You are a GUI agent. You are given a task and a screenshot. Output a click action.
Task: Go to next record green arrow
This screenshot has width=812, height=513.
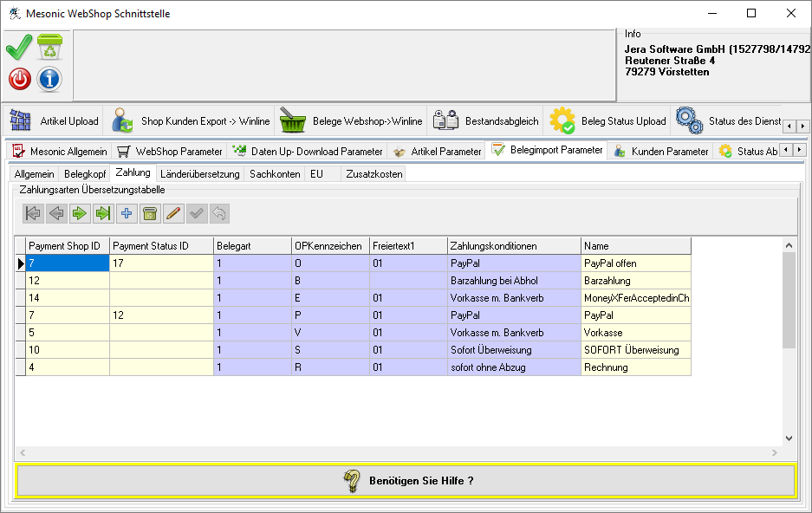tap(80, 213)
